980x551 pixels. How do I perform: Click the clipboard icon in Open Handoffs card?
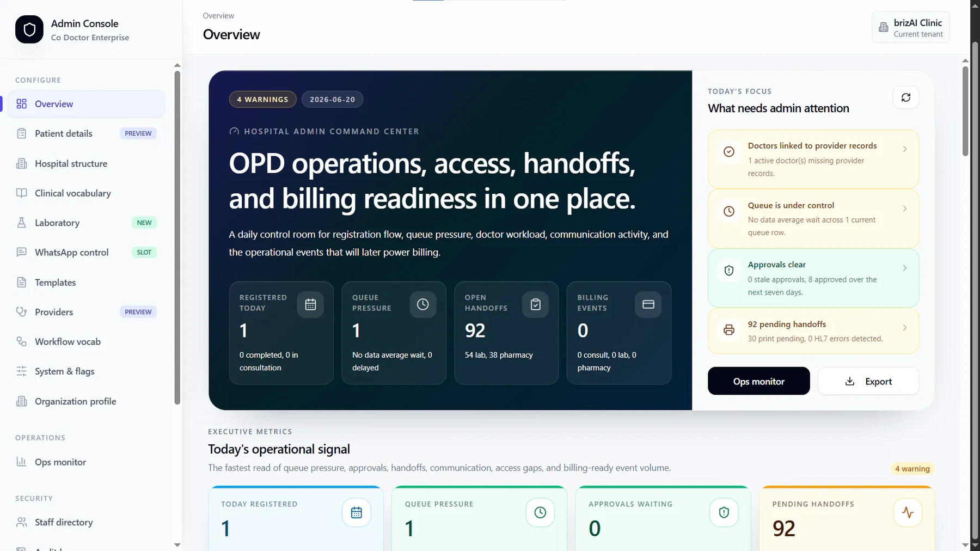point(536,304)
